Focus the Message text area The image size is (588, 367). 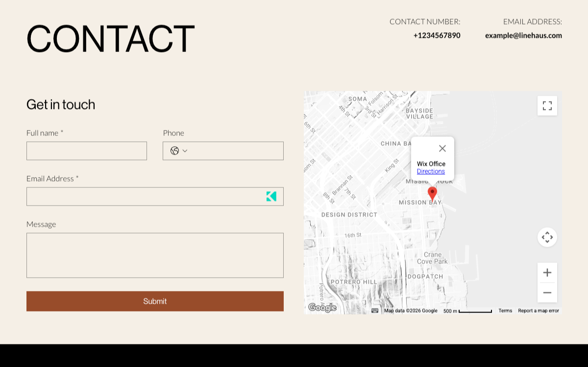pyautogui.click(x=155, y=255)
